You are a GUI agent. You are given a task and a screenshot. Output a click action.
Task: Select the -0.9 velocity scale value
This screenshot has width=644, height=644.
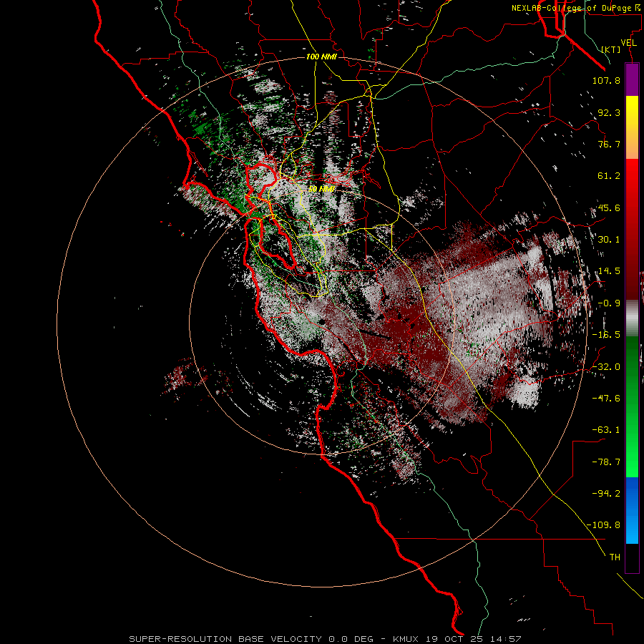tap(609, 303)
